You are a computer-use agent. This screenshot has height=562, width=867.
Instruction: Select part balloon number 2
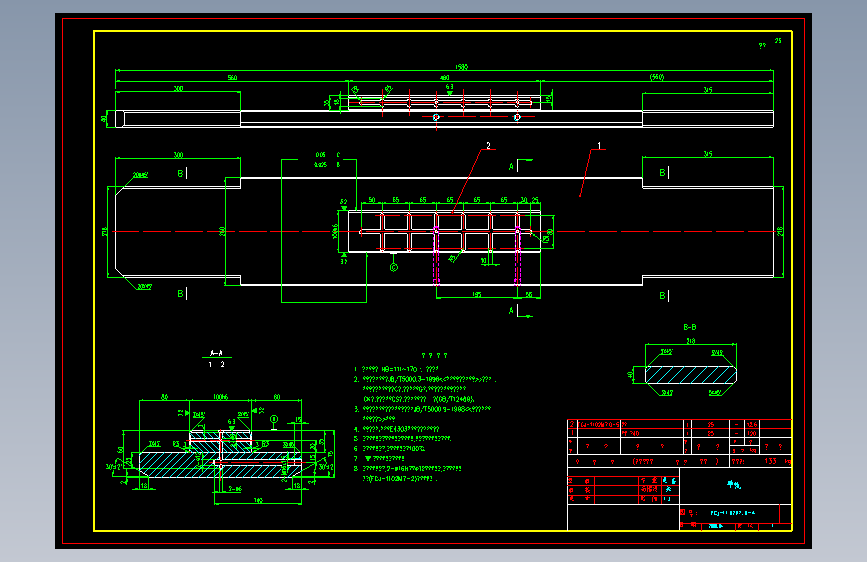(488, 145)
